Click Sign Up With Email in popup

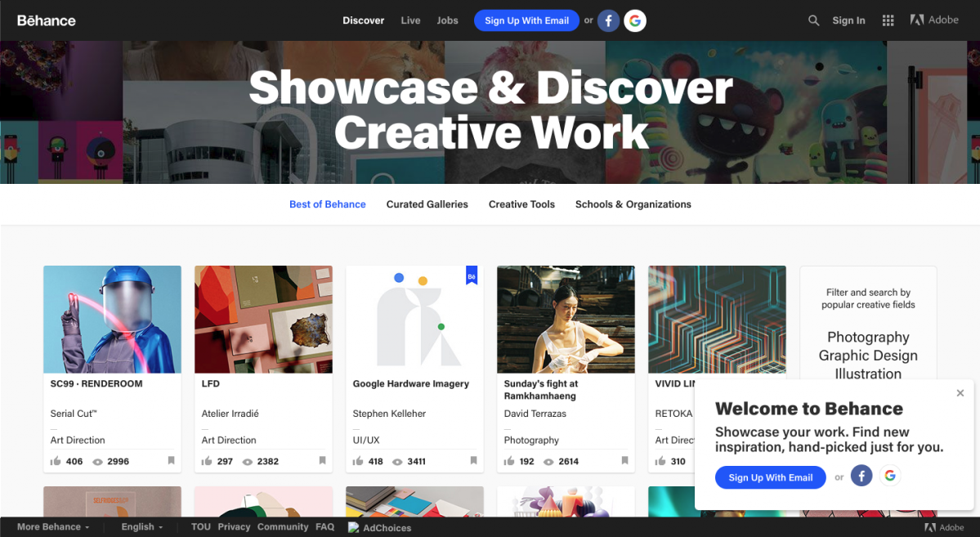(x=771, y=477)
